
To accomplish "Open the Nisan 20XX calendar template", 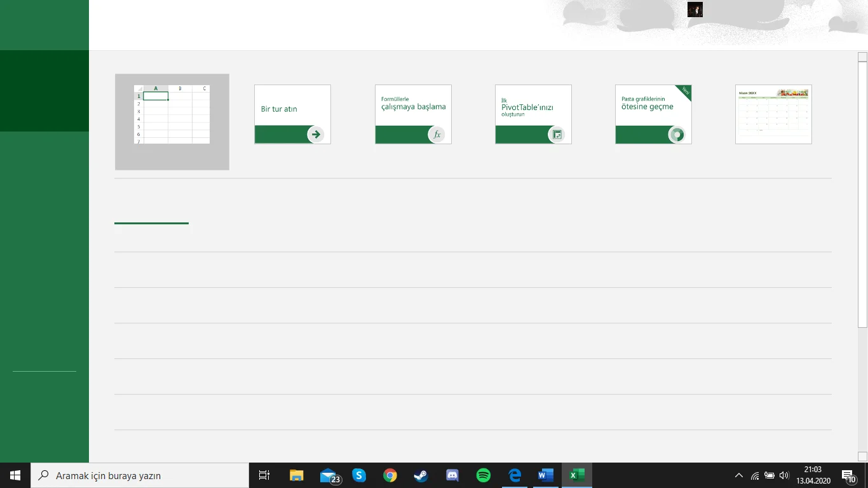I will point(773,114).
